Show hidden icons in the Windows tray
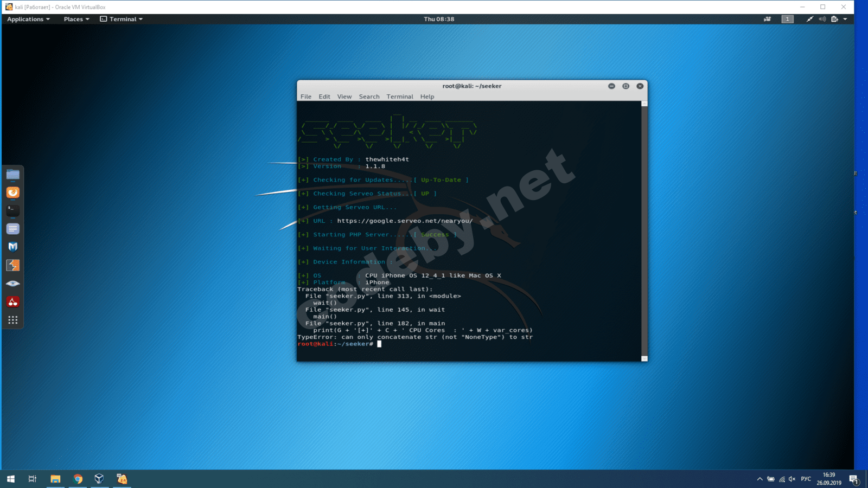The image size is (868, 488). [759, 479]
